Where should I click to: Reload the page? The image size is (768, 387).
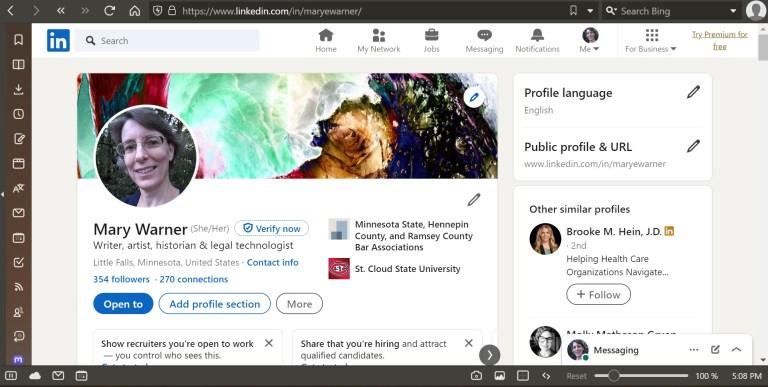[x=110, y=11]
